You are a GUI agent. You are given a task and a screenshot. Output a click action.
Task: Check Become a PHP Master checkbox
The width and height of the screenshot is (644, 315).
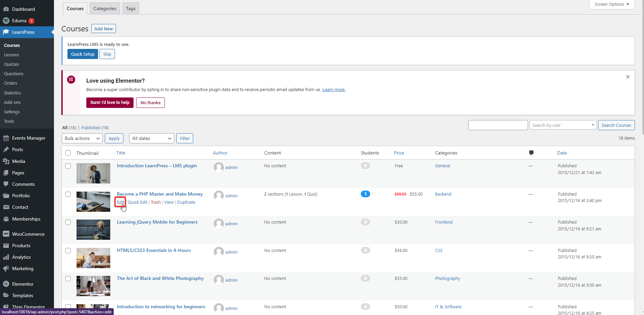[68, 194]
